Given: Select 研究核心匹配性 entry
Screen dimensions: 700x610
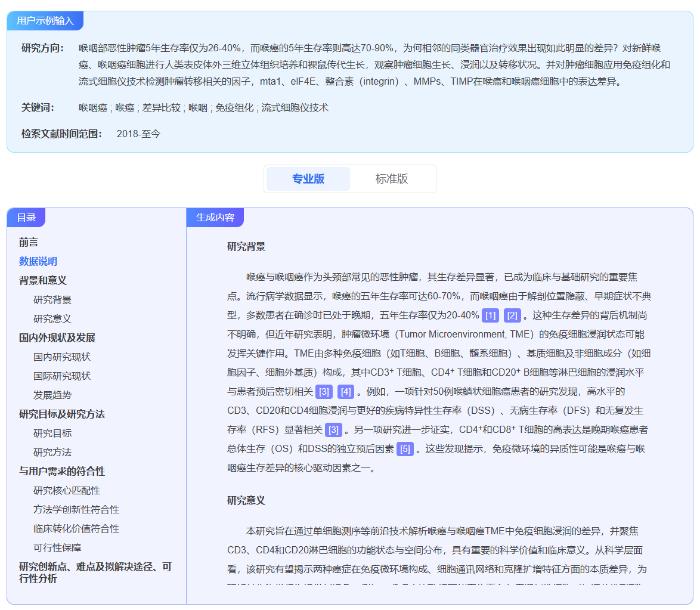Looking at the screenshot, I should pyautogui.click(x=67, y=490).
